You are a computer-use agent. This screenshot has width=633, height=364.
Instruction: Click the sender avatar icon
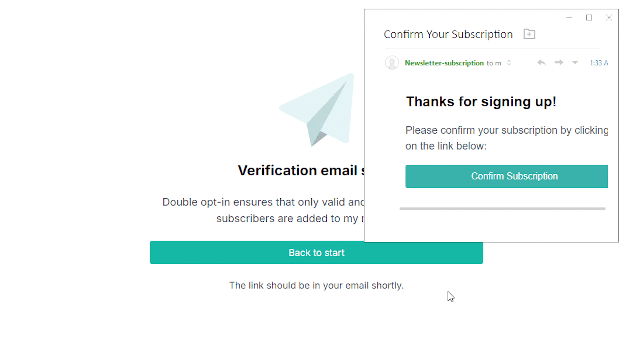click(x=392, y=63)
